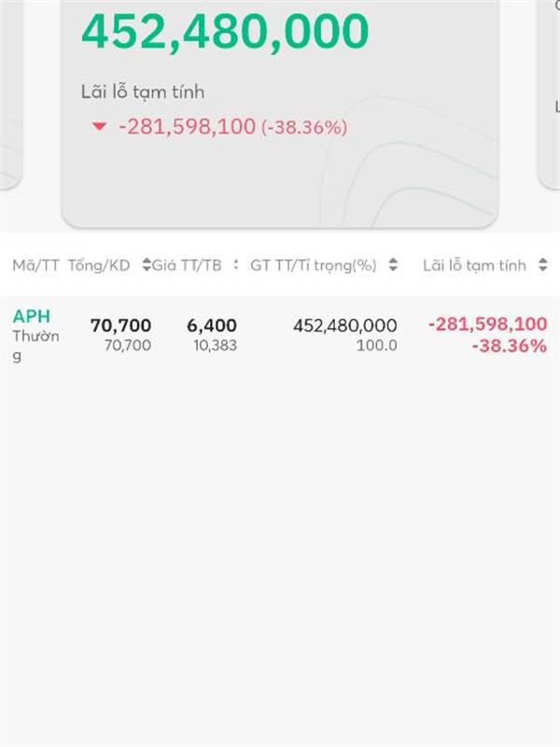
Task: Open the APH stock code
Action: (32, 317)
